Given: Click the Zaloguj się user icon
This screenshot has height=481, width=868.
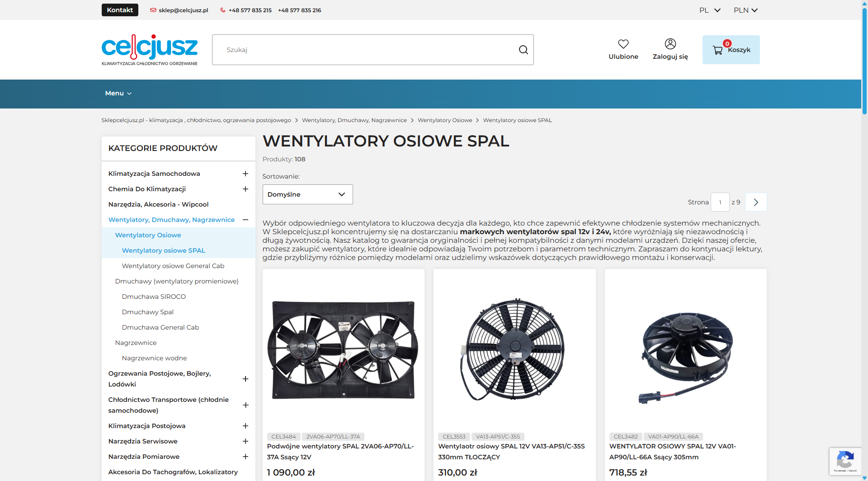Looking at the screenshot, I should click(x=670, y=44).
